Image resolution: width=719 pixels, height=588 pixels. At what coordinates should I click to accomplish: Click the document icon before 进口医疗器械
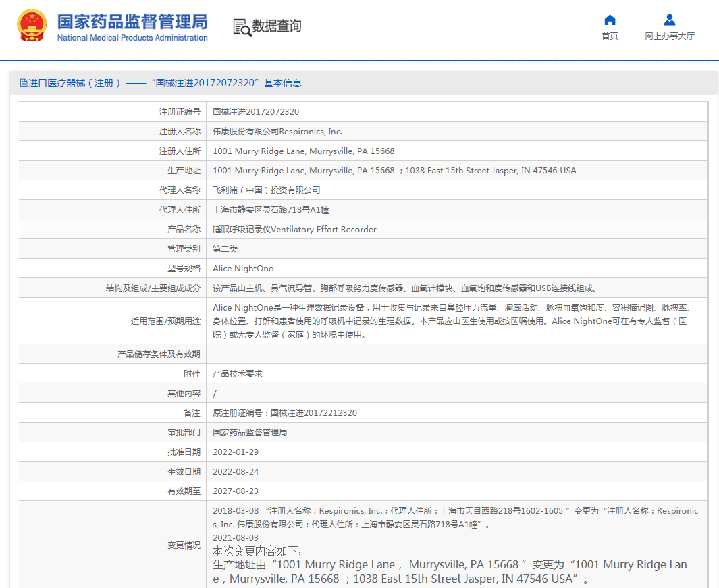pos(24,83)
